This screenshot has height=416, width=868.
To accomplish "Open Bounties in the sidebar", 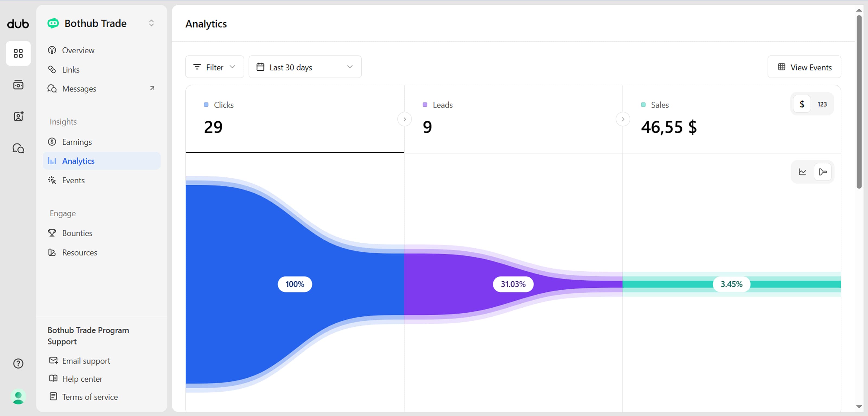I will coord(77,233).
